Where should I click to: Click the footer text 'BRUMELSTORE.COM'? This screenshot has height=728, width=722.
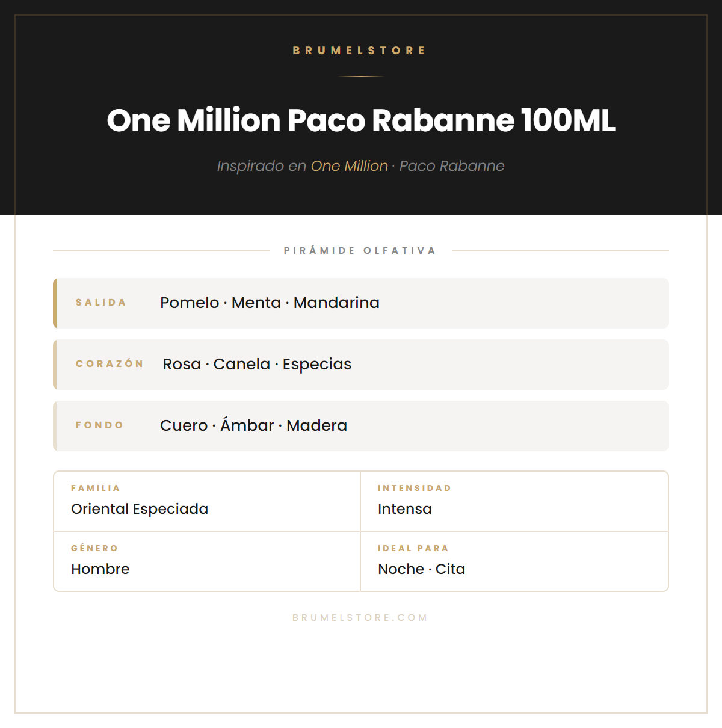tap(360, 618)
